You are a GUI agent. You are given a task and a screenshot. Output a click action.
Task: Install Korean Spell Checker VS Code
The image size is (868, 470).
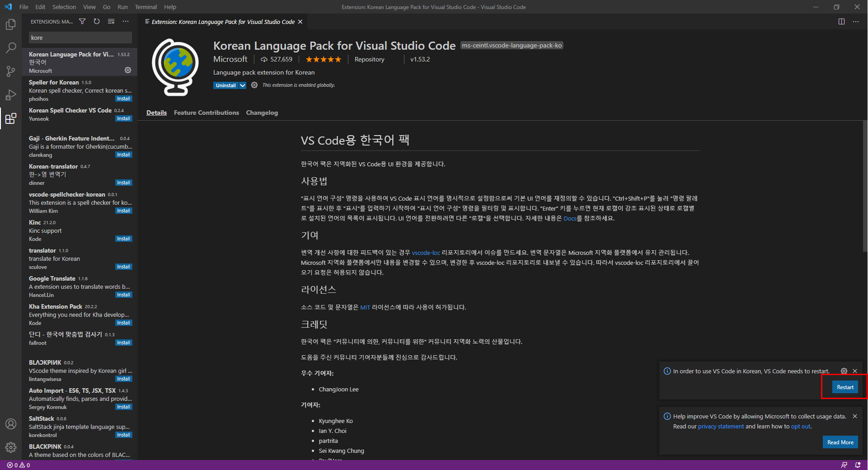[123, 118]
